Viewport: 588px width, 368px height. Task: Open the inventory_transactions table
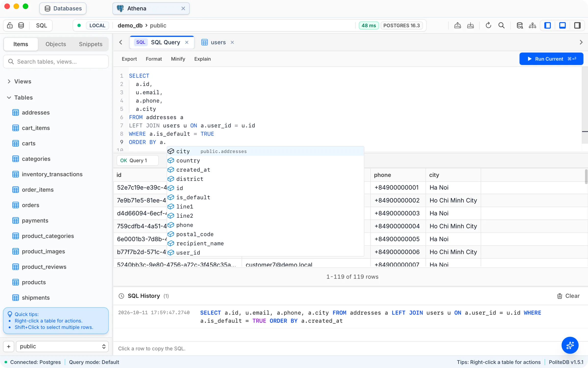click(x=52, y=174)
